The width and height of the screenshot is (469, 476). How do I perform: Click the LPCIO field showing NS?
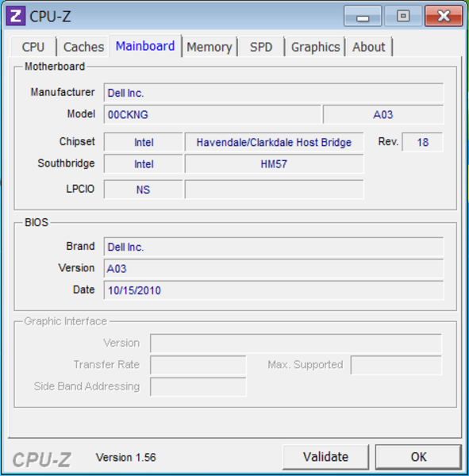point(144,190)
